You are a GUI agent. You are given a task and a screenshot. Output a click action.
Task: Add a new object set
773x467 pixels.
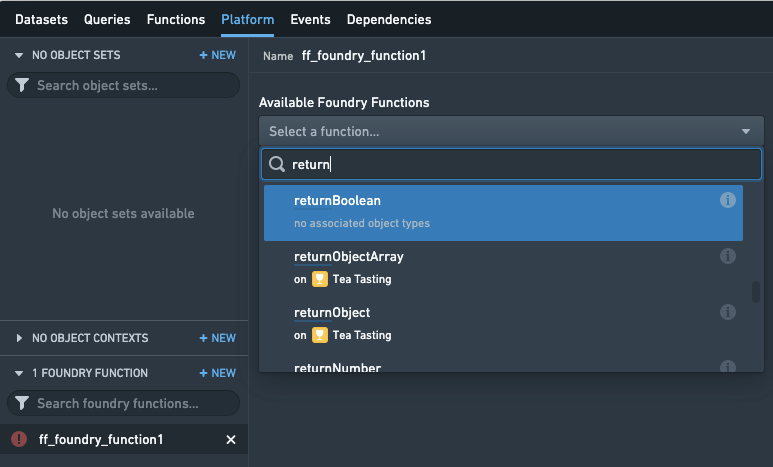click(x=217, y=55)
